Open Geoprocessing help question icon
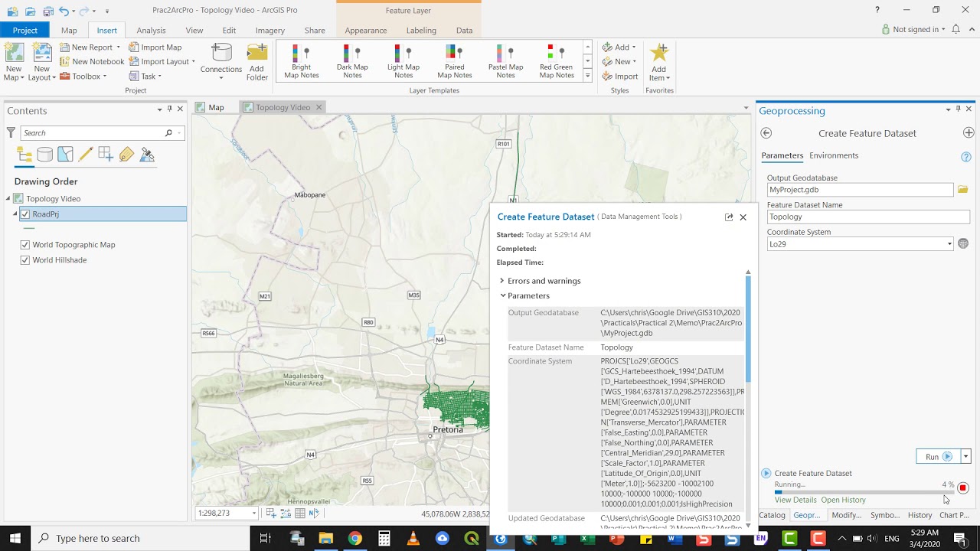 [x=966, y=157]
